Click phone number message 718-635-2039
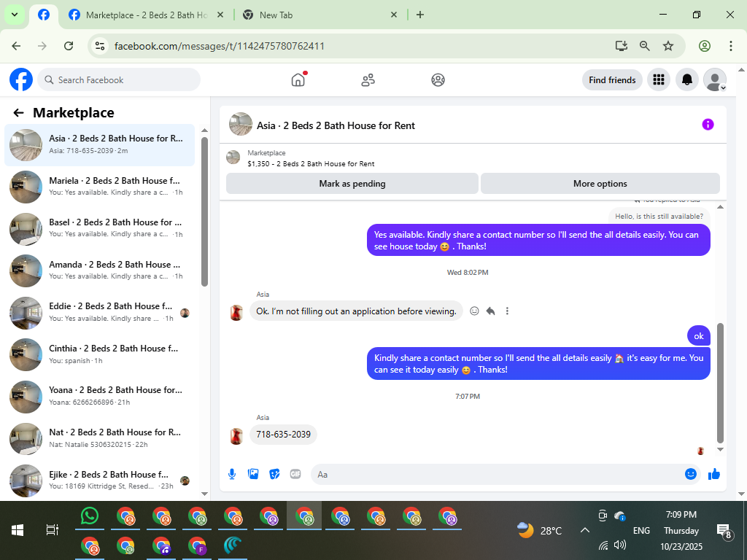Image resolution: width=747 pixels, height=560 pixels. point(284,435)
